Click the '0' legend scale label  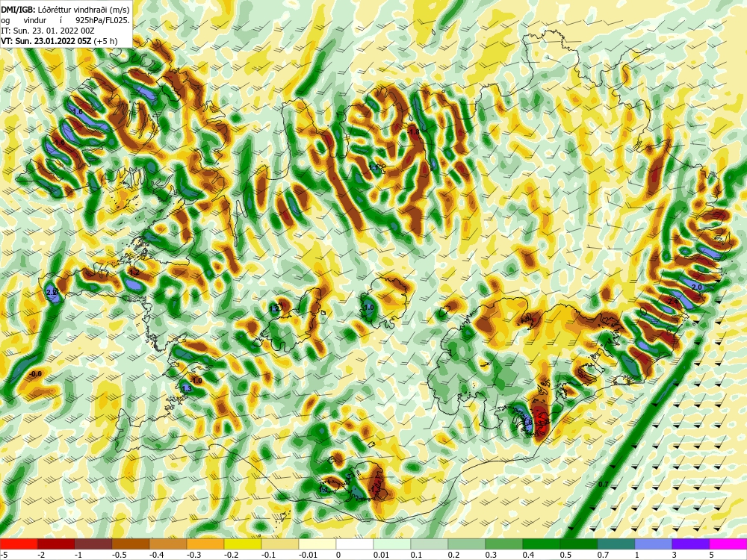point(338,554)
